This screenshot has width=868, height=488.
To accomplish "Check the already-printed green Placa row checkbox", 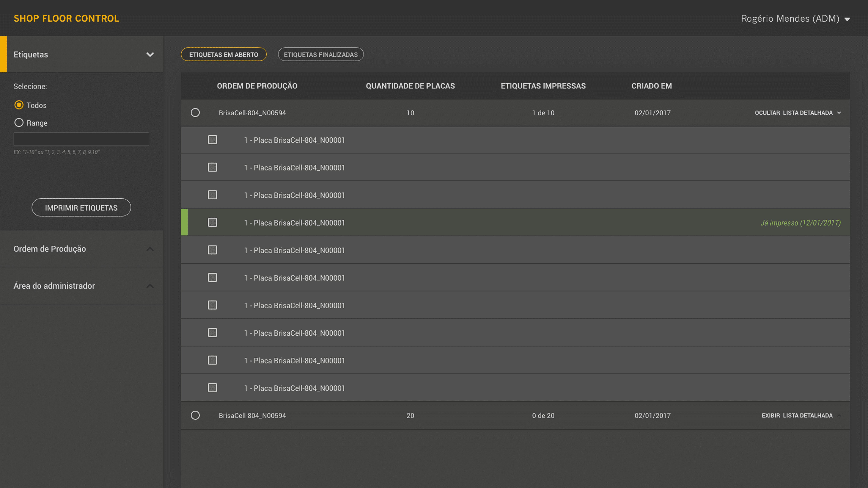I will (x=212, y=223).
